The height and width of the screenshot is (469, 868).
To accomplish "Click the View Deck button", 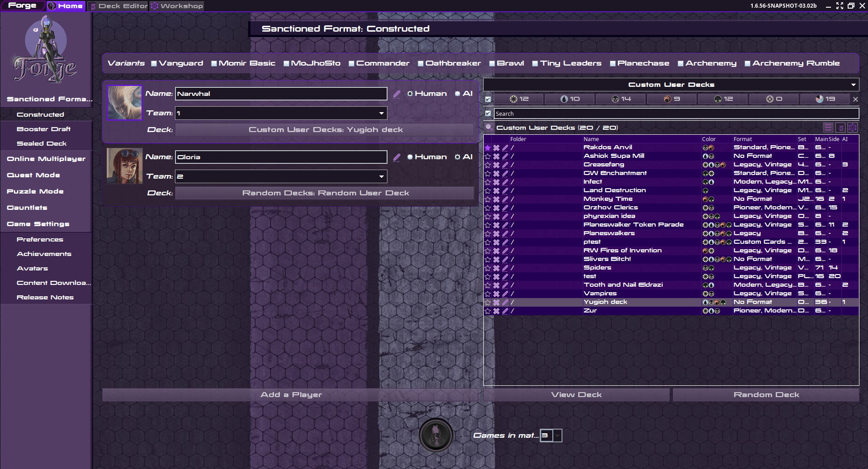I will 576,395.
